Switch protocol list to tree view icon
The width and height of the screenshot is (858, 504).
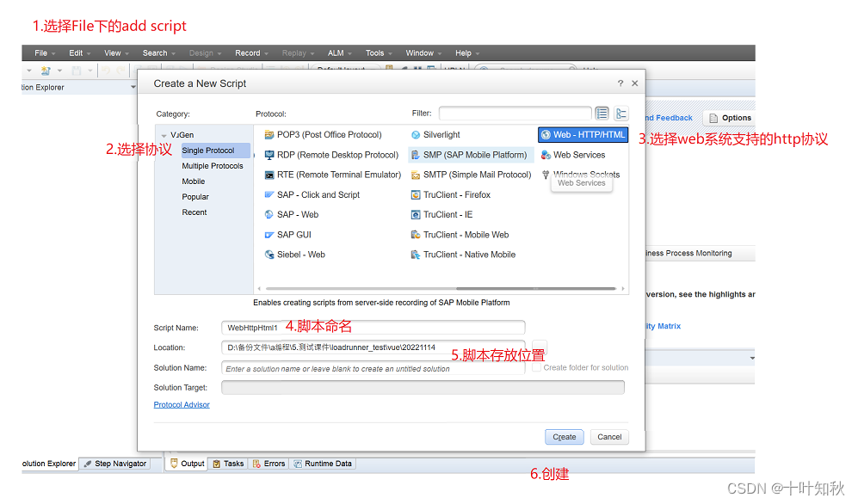[621, 114]
